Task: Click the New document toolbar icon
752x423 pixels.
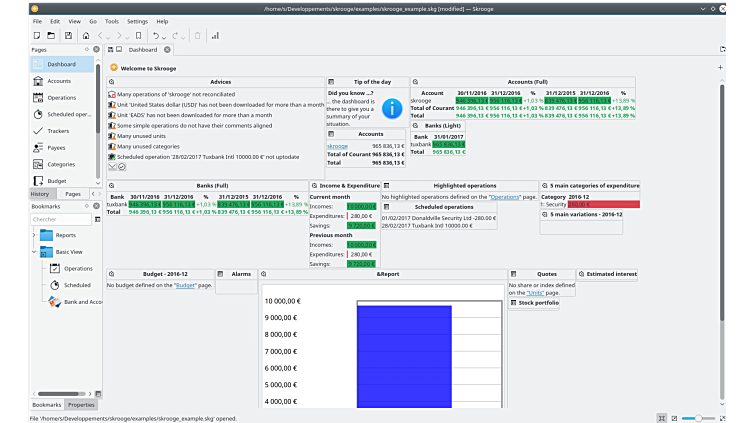Action: coord(36,35)
